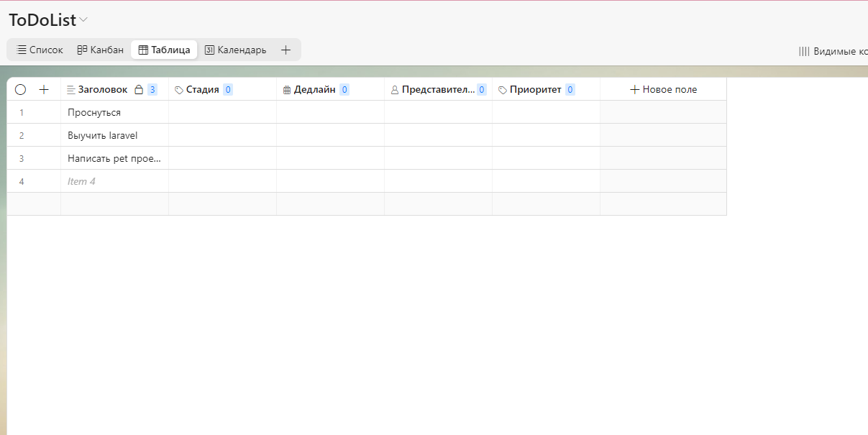The width and height of the screenshot is (868, 435).
Task: Open the Дедлайн column header
Action: click(331, 89)
